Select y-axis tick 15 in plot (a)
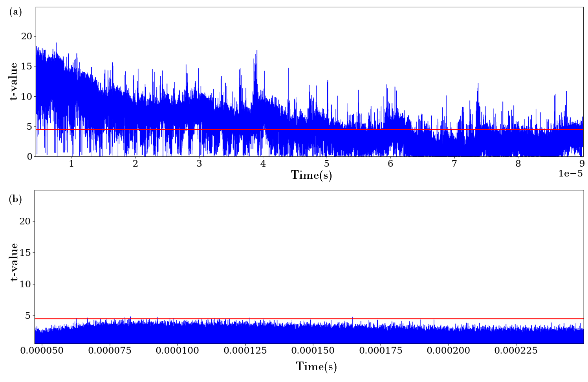The height and width of the screenshot is (382, 588). (26, 66)
